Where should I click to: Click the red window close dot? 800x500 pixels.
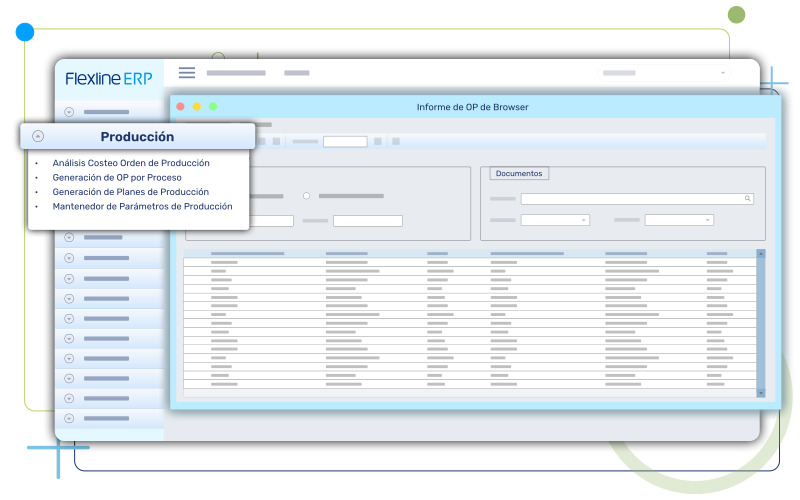(x=180, y=106)
